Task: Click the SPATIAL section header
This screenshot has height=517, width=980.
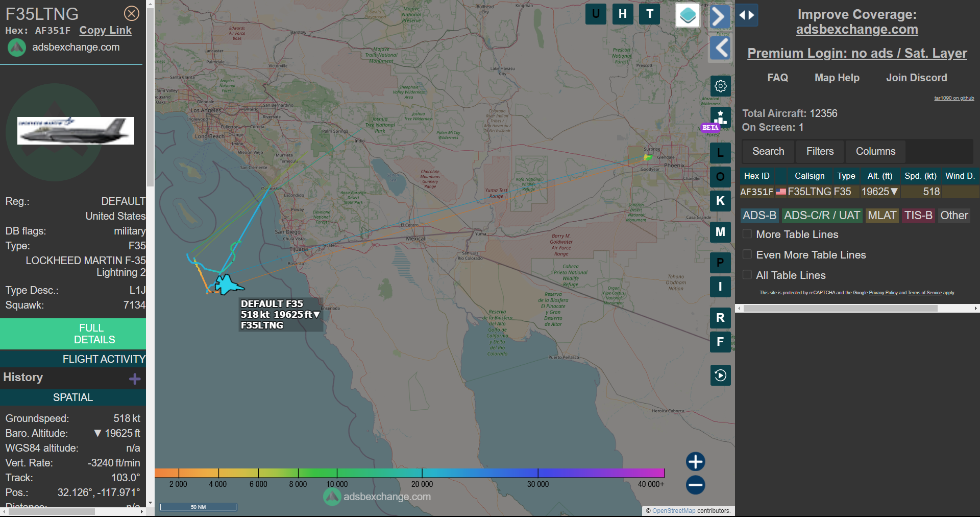Action: [73, 397]
